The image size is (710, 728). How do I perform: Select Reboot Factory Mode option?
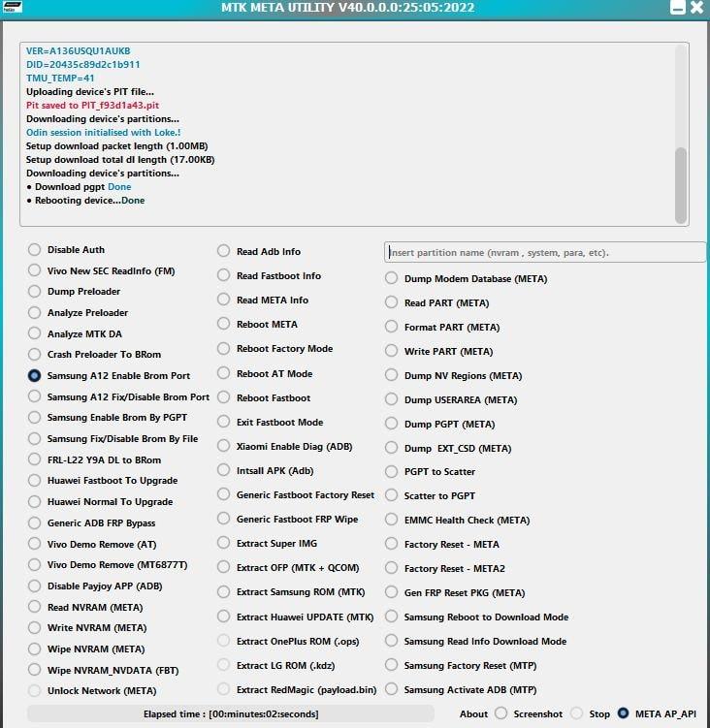click(223, 349)
